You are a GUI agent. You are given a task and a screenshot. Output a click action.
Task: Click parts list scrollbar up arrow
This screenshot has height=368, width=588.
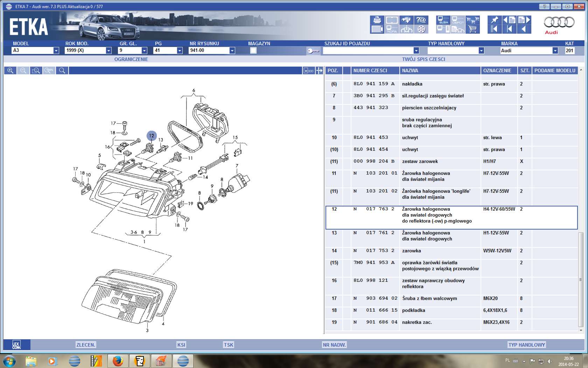tap(581, 70)
